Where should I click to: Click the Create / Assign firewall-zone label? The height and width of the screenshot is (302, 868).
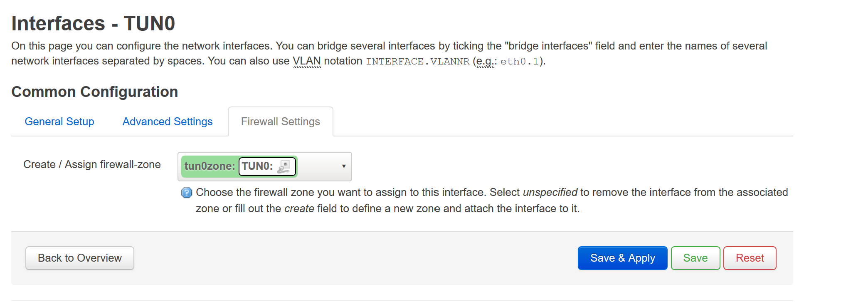[92, 164]
